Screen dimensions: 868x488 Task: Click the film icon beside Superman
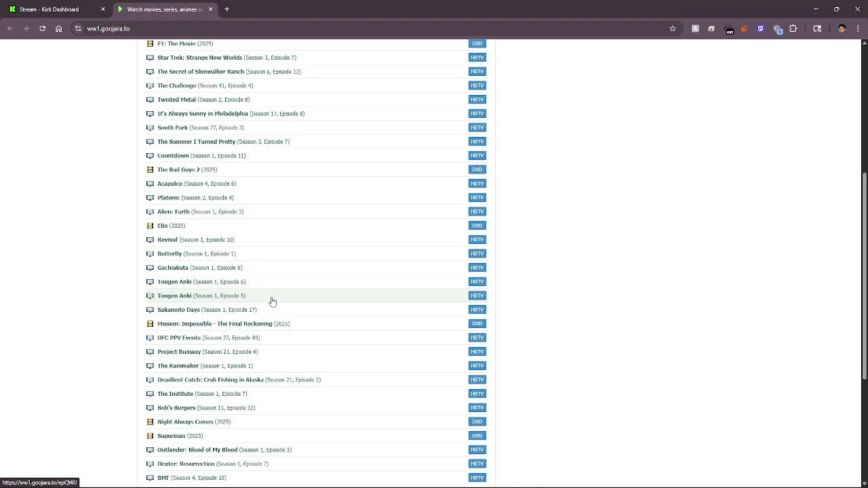tap(150, 436)
